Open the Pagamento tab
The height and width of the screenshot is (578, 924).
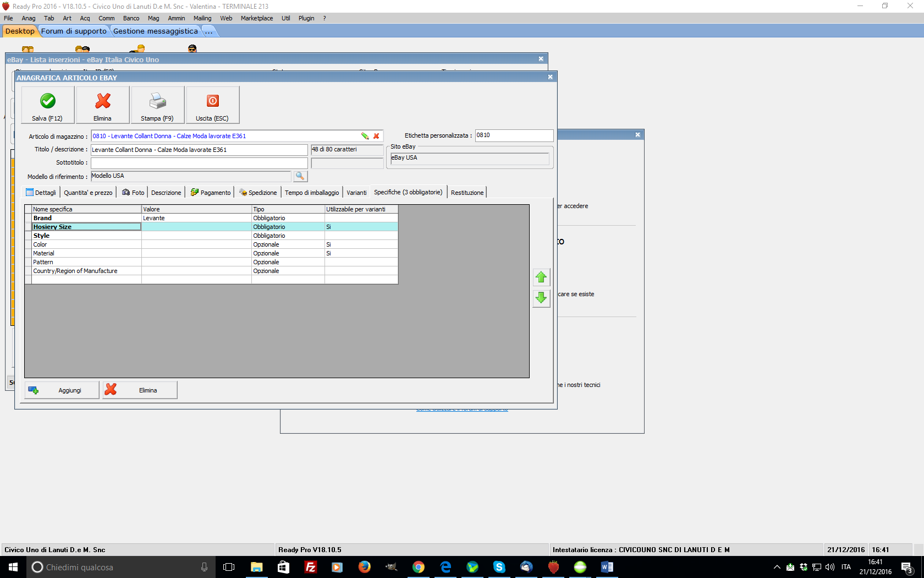click(211, 193)
